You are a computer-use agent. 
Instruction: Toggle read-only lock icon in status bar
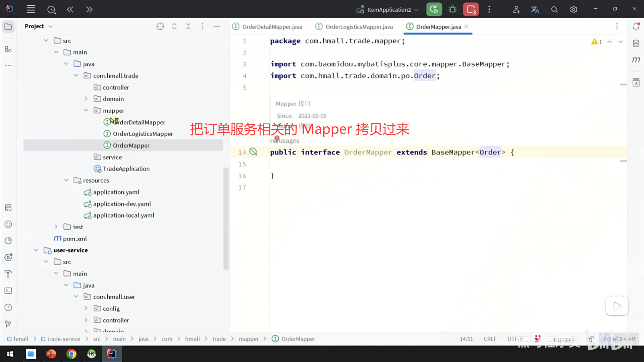click(590, 339)
